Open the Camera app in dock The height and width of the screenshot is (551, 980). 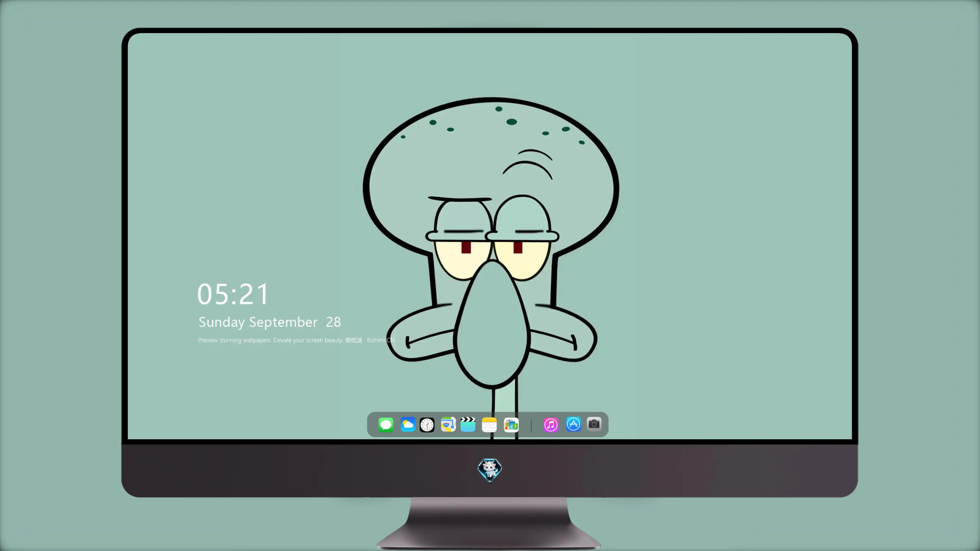click(594, 424)
